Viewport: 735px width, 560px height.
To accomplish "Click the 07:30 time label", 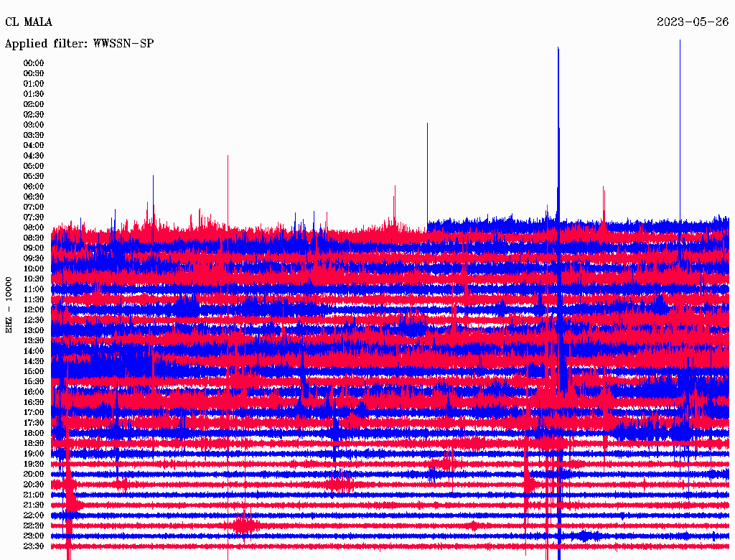I will (x=34, y=217).
